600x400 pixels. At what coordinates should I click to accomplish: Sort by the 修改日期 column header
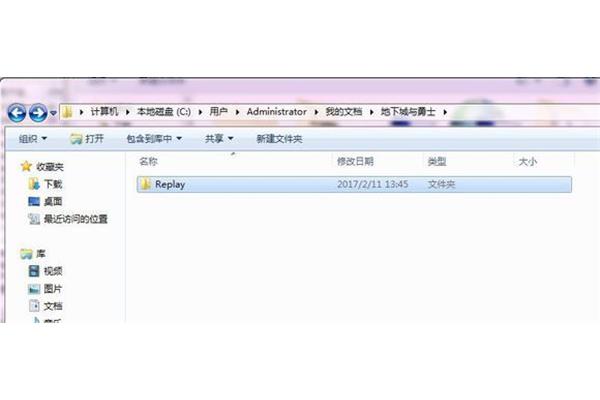coord(355,162)
